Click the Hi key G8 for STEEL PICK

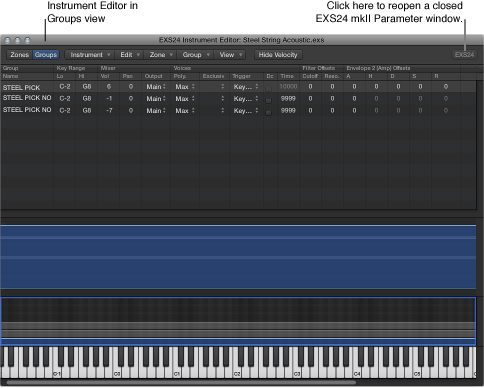[x=87, y=87]
